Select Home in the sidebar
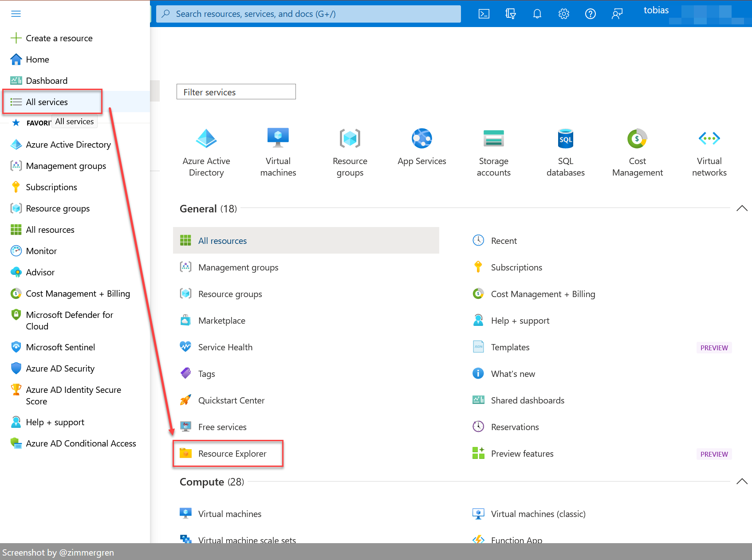This screenshot has height=560, width=752. pos(37,59)
